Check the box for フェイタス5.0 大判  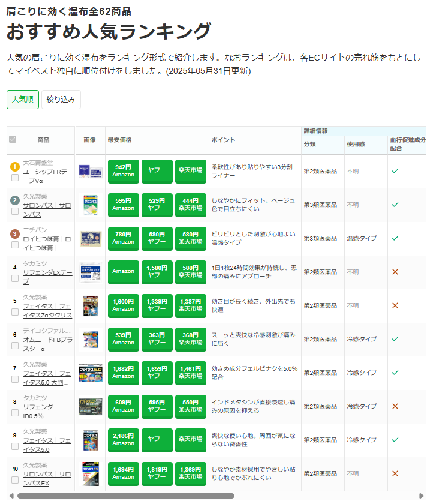[15, 379]
